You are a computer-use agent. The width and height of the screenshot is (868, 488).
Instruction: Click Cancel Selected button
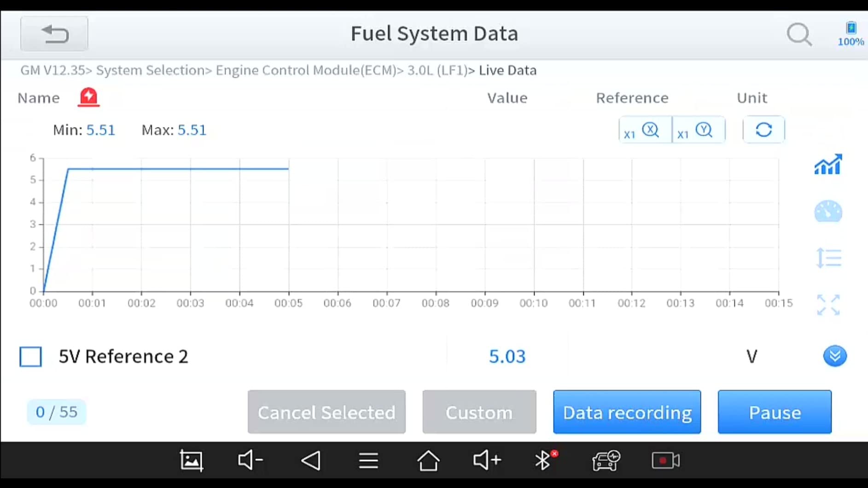(x=326, y=412)
